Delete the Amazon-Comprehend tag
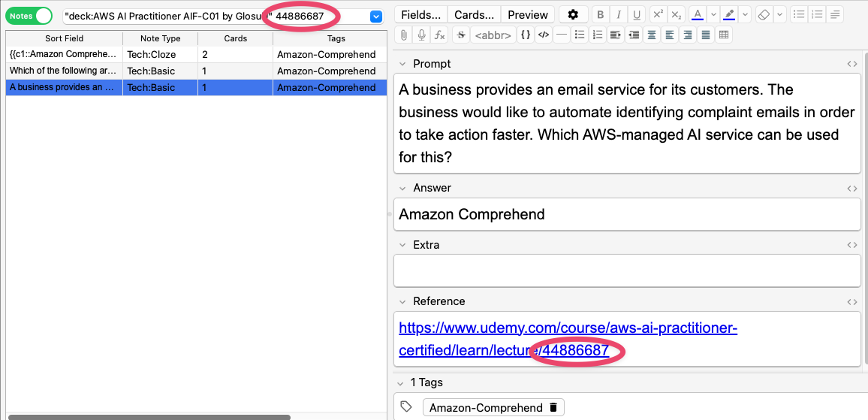 coord(553,408)
